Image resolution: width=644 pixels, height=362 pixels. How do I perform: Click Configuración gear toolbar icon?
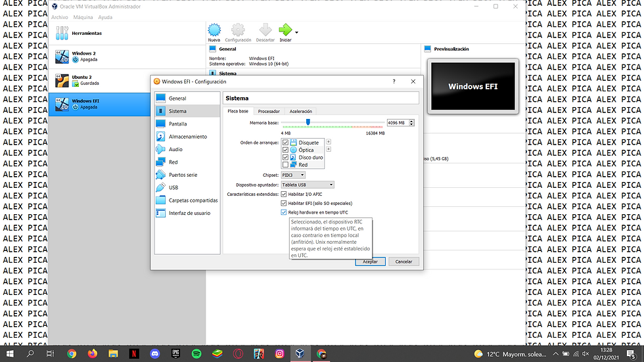[238, 32]
